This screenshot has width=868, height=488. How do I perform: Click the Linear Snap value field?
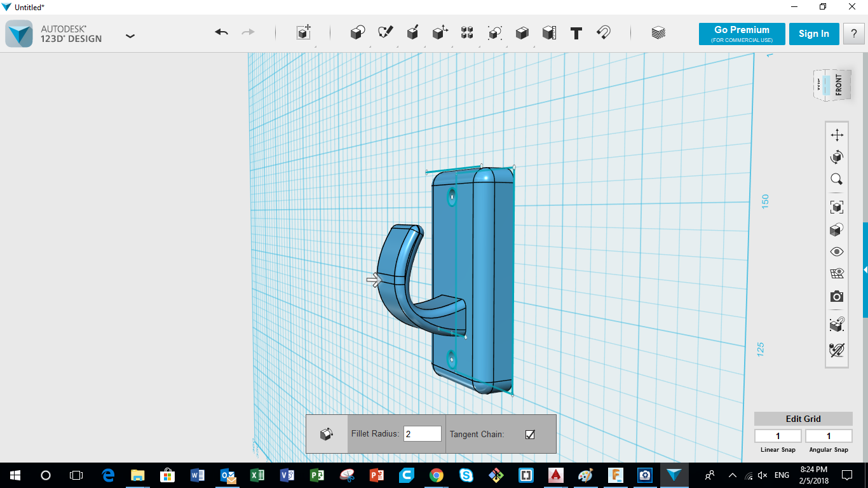click(x=778, y=436)
